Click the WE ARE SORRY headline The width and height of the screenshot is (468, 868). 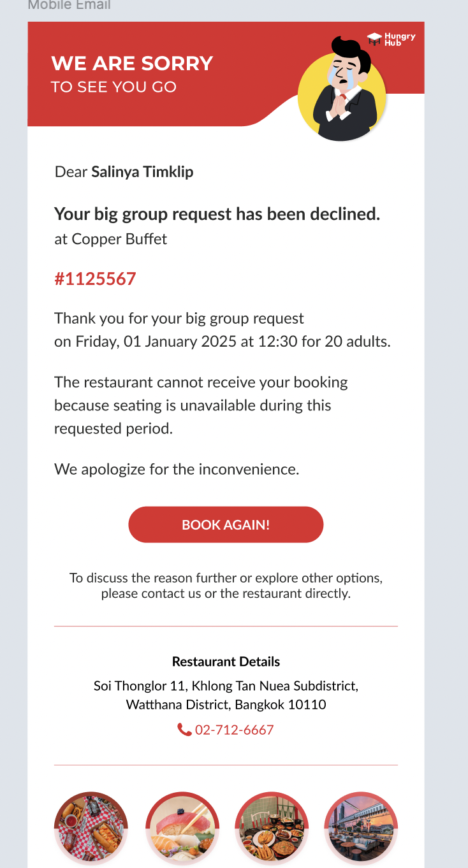tap(132, 63)
